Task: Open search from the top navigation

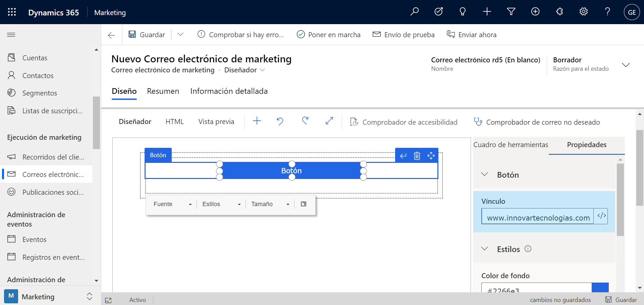Action: (x=415, y=12)
